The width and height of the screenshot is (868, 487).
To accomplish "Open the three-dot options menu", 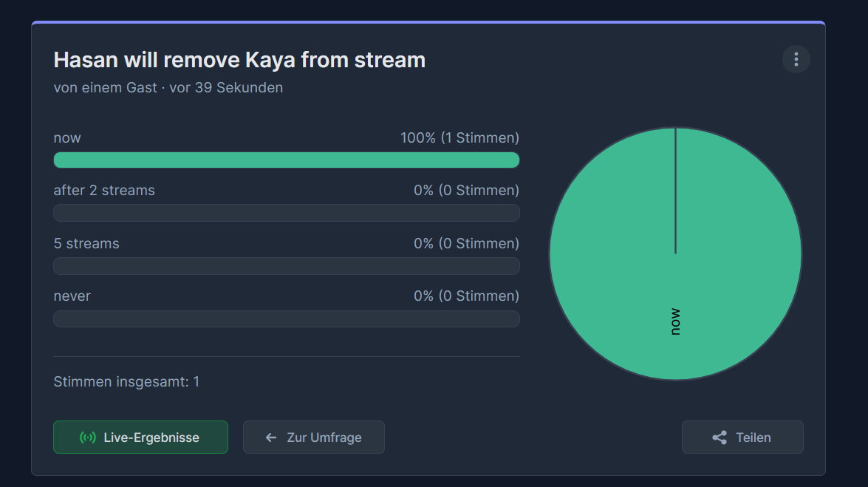I will (796, 59).
